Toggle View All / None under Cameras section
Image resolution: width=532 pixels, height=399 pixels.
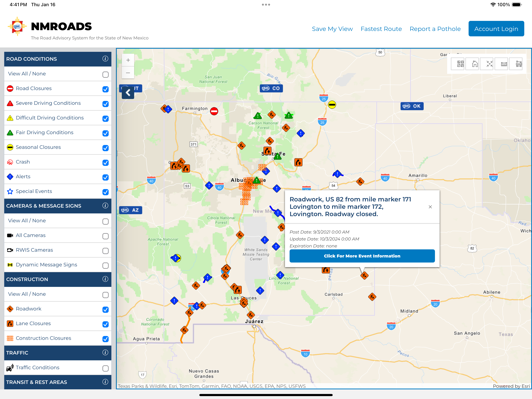[x=105, y=222]
